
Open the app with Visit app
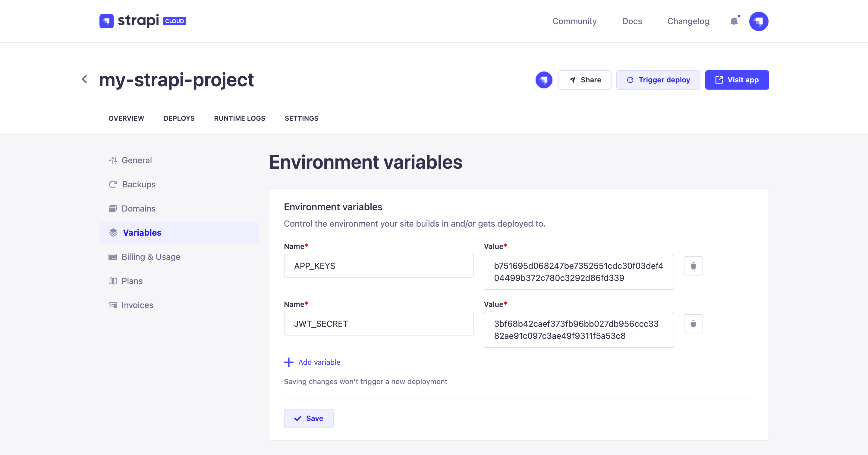pyautogui.click(x=737, y=80)
